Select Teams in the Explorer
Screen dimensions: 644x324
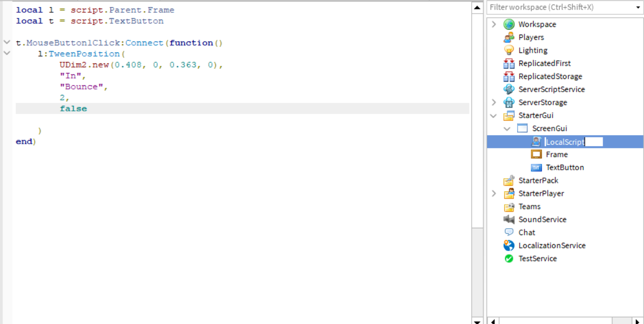(x=529, y=206)
